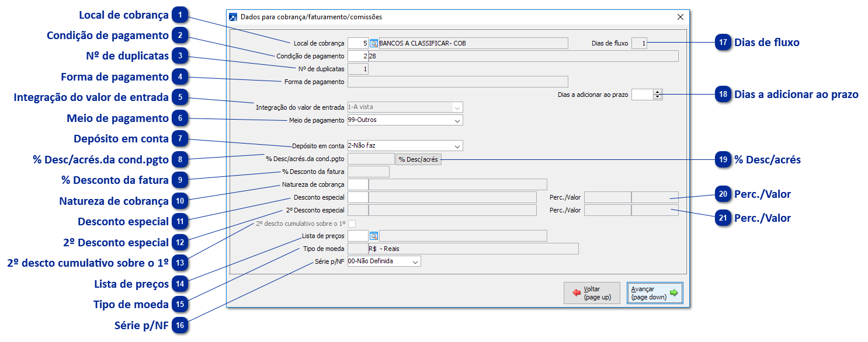Decrease Dias a adicionar ao prazo with down arrow
The image size is (868, 342).
coord(658,97)
